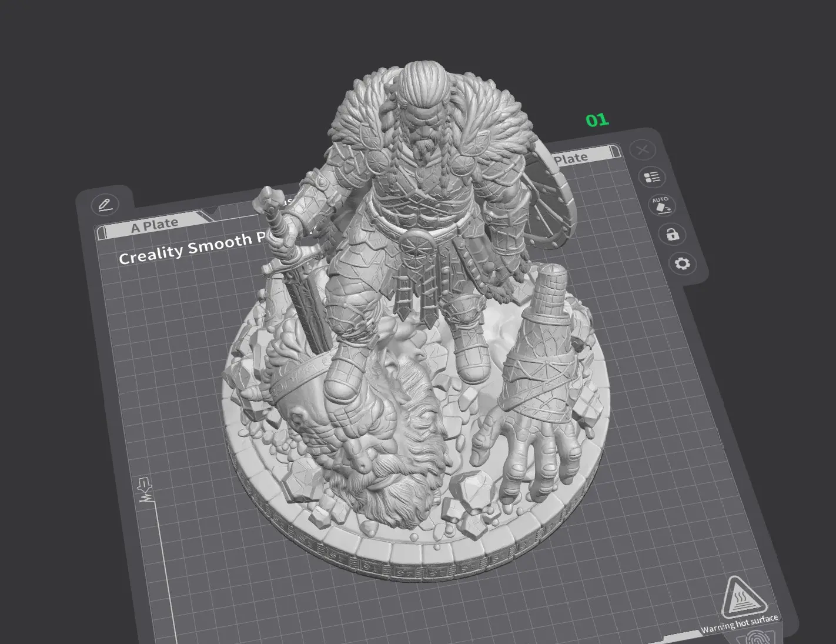
Task: Click the arrange objects list icon on plate
Action: pos(651,177)
